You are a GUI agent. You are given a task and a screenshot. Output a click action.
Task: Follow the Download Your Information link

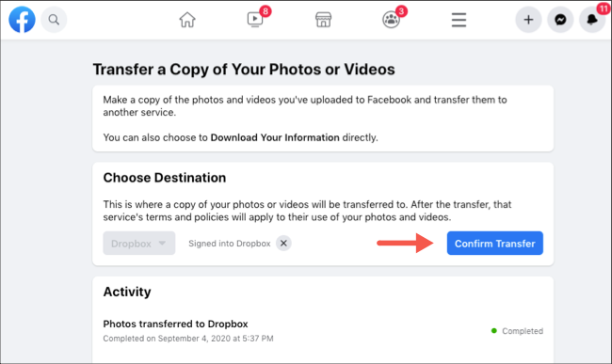click(275, 137)
